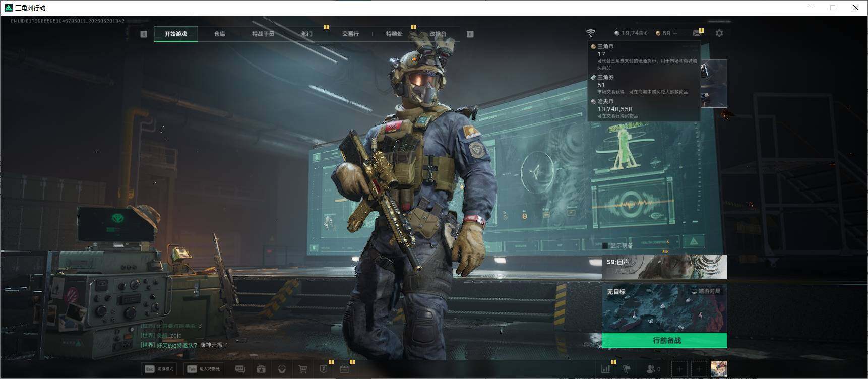Open the player avatar thumbnail
The width and height of the screenshot is (868, 379).
pos(718,369)
